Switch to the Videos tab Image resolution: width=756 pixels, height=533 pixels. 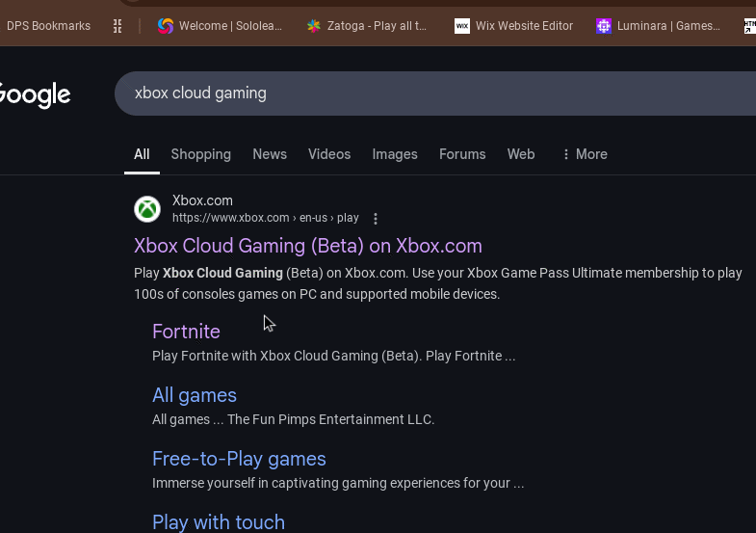pos(329,154)
